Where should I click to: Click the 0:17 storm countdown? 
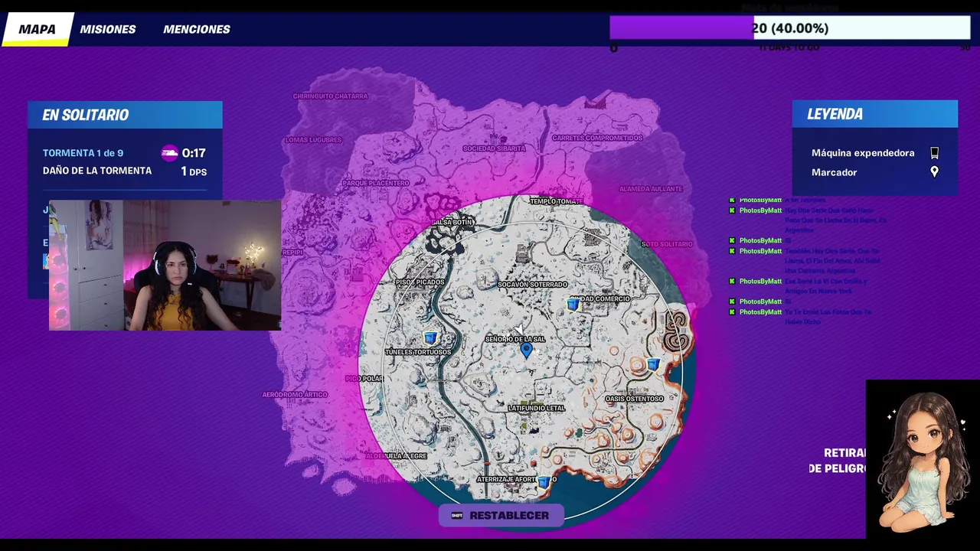194,153
